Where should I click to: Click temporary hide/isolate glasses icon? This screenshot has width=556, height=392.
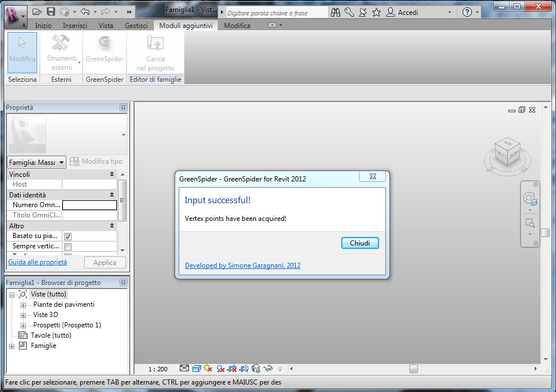click(x=268, y=369)
